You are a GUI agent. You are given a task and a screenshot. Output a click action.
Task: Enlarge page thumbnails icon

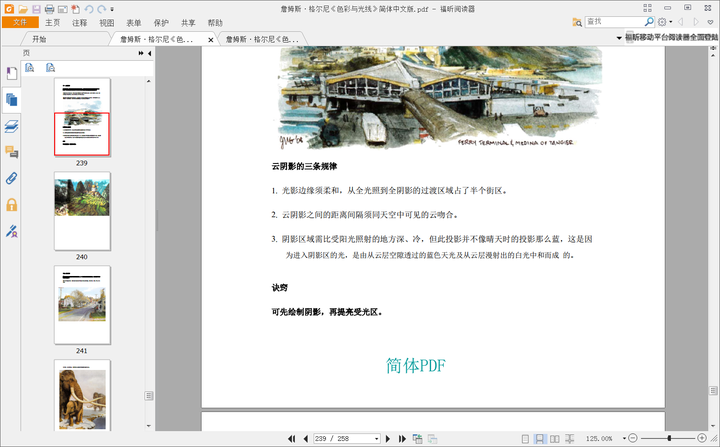click(x=29, y=68)
